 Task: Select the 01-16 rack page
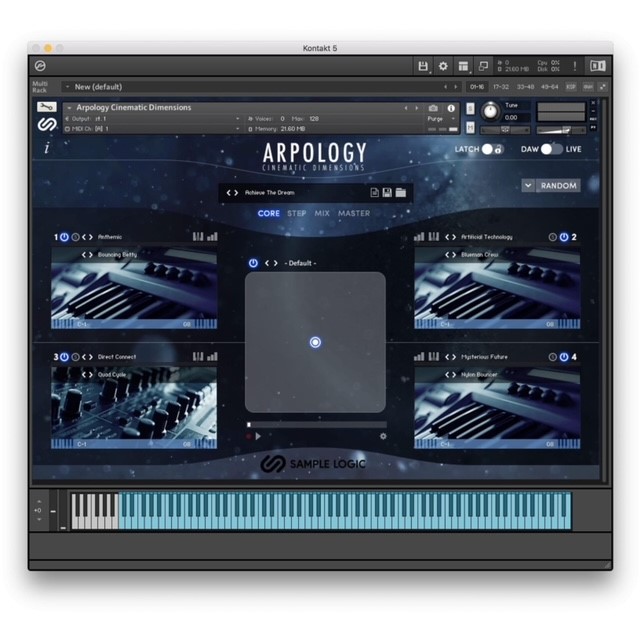(476, 87)
